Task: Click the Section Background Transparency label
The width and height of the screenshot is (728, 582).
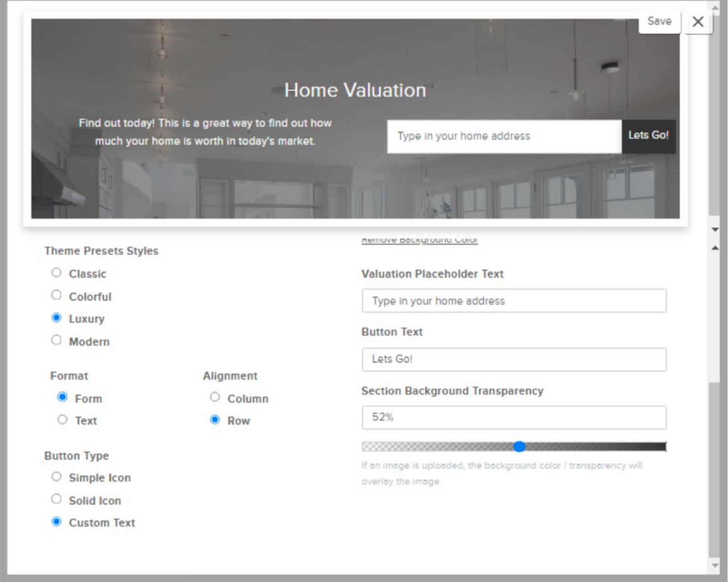Action: tap(452, 391)
